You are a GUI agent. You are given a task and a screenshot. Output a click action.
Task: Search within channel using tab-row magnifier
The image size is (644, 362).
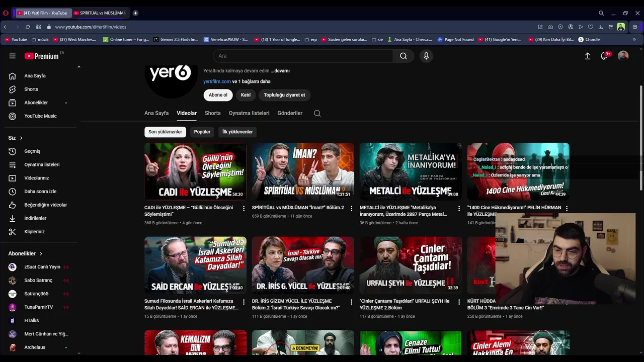coord(317,113)
